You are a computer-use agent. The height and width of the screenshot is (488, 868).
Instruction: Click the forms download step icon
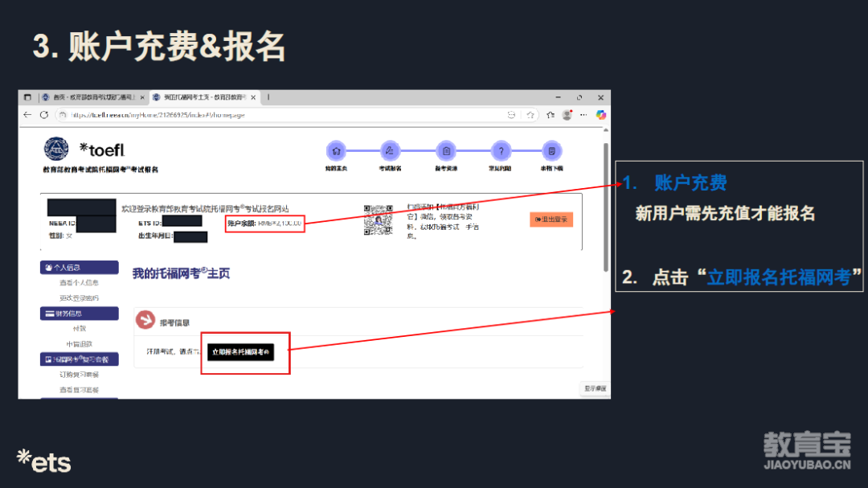tap(552, 150)
